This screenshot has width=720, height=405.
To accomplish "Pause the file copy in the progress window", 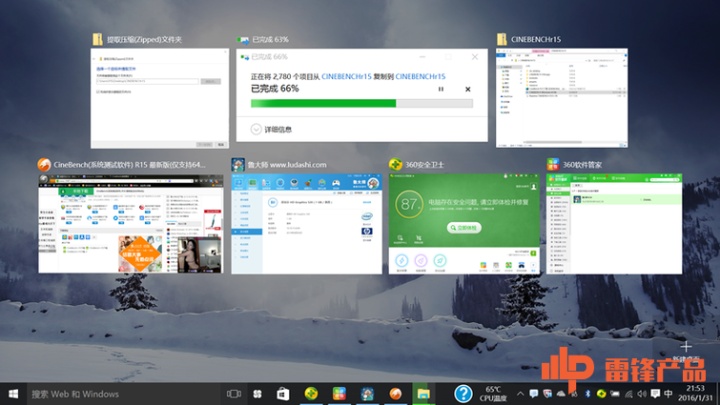I will [441, 89].
